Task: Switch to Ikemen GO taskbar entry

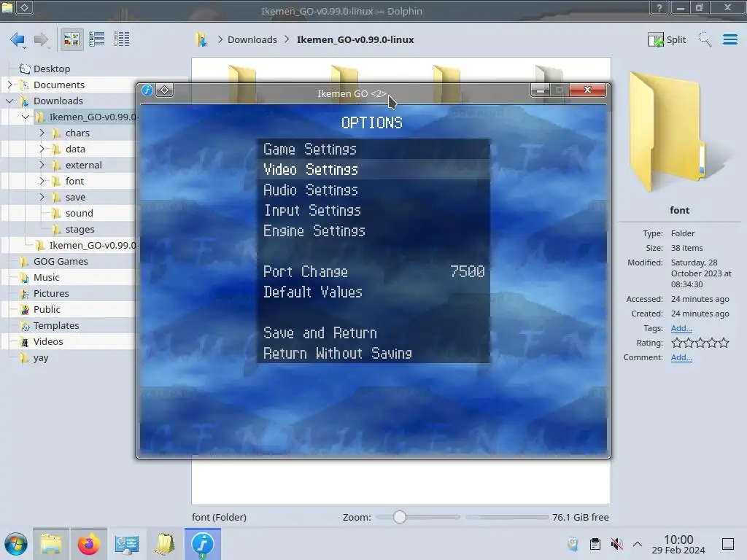Action: pos(203,544)
